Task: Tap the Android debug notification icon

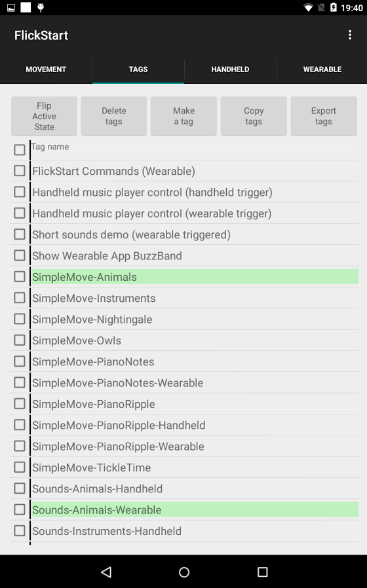Action: (41, 7)
